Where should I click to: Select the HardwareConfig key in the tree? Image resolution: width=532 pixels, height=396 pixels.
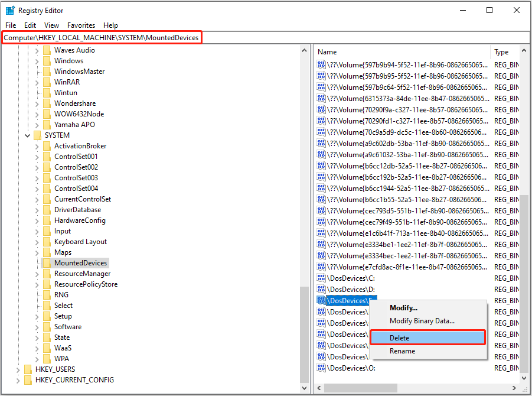tap(80, 220)
